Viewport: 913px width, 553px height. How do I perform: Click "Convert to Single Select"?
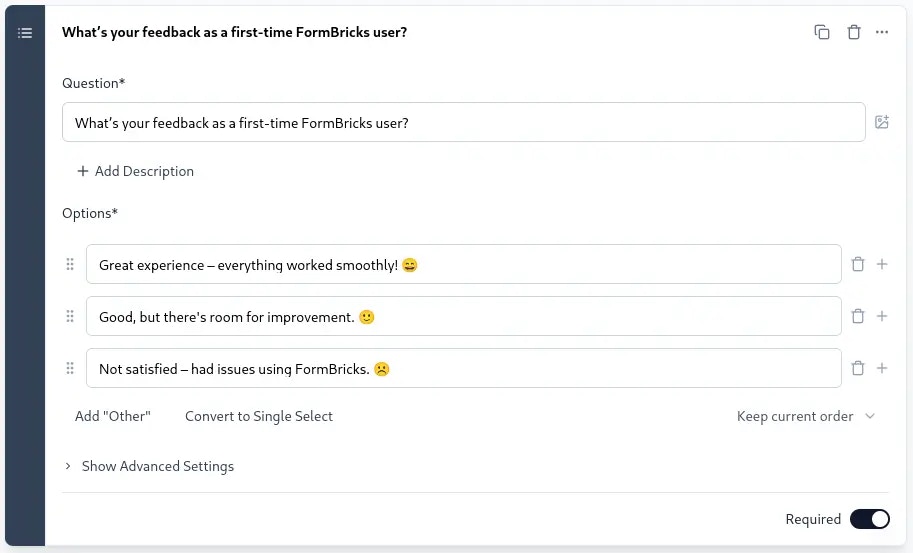tap(259, 416)
